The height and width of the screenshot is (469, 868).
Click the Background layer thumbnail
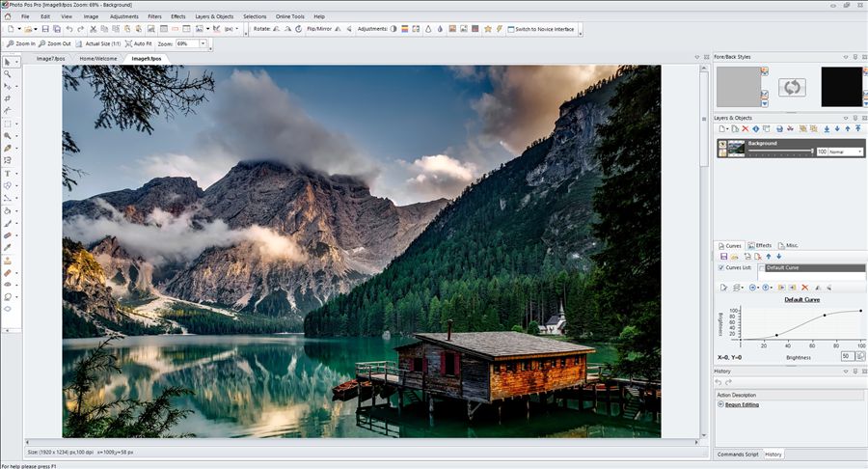pyautogui.click(x=736, y=149)
